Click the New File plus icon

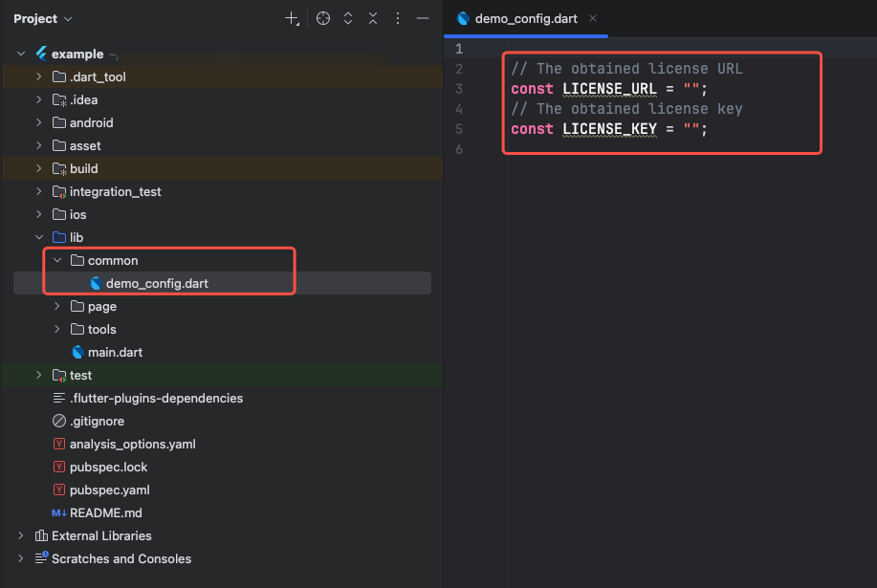point(292,19)
